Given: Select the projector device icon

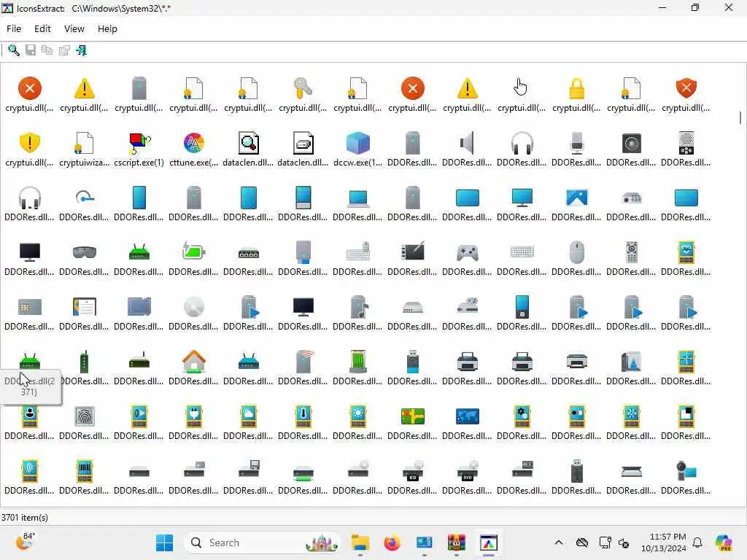Looking at the screenshot, I should pyautogui.click(x=631, y=198).
